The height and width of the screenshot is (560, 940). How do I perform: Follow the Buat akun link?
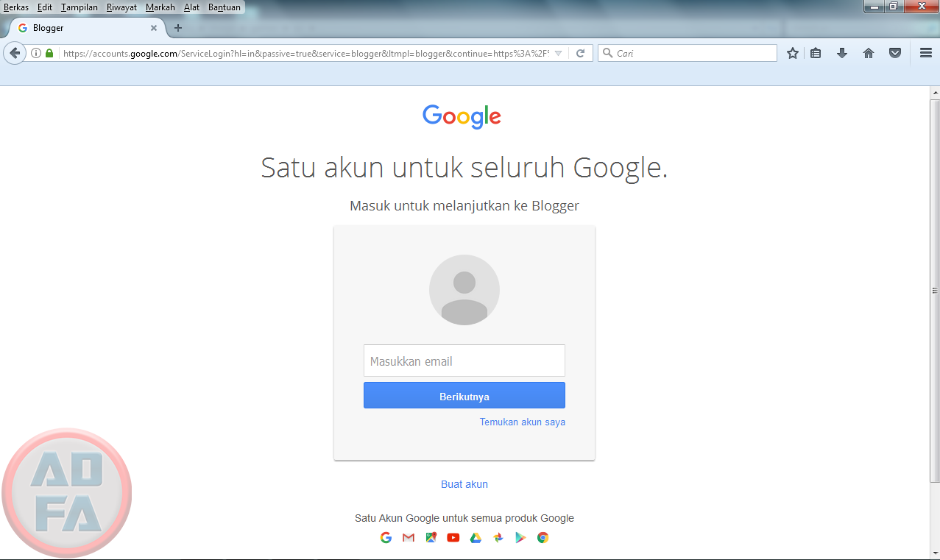tap(464, 484)
